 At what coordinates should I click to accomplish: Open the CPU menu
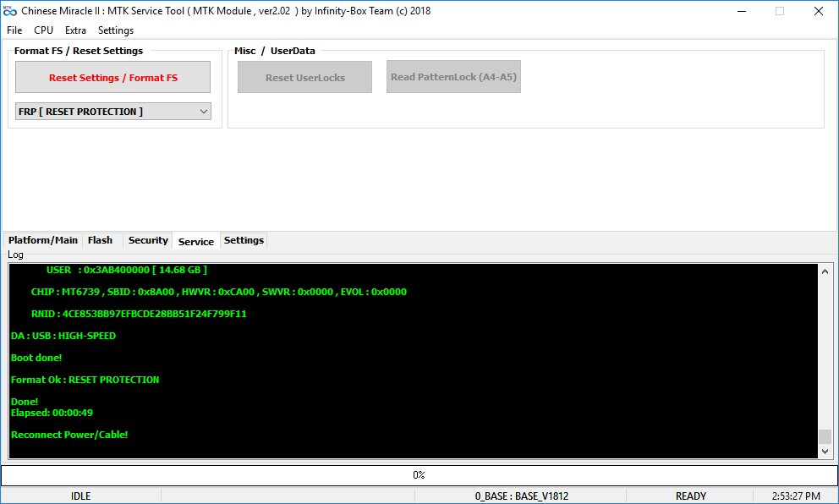coord(43,30)
